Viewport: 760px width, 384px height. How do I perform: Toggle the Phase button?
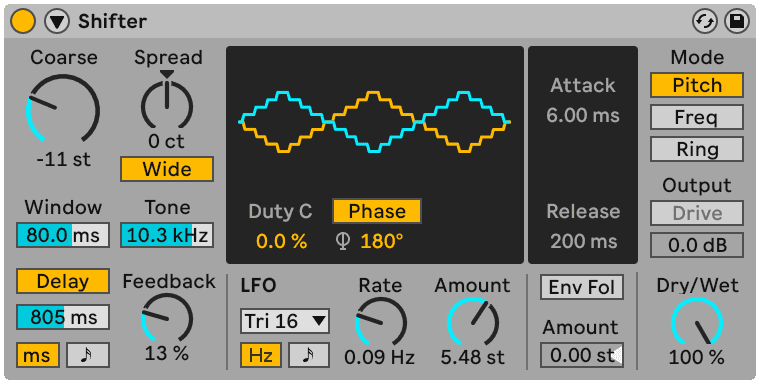pos(377,211)
